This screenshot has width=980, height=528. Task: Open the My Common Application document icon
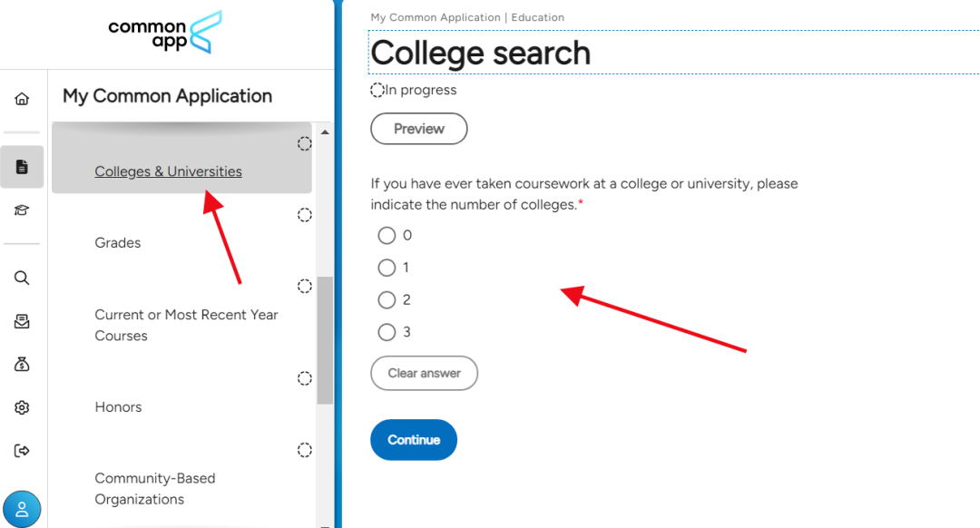(22, 167)
